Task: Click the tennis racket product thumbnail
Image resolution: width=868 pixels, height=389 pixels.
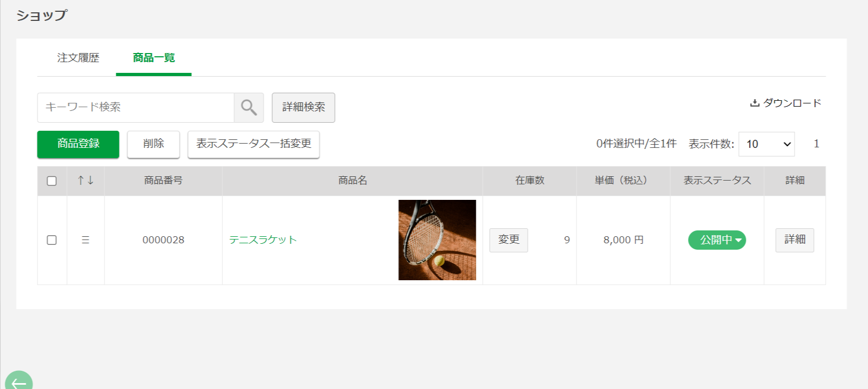Action: point(437,240)
